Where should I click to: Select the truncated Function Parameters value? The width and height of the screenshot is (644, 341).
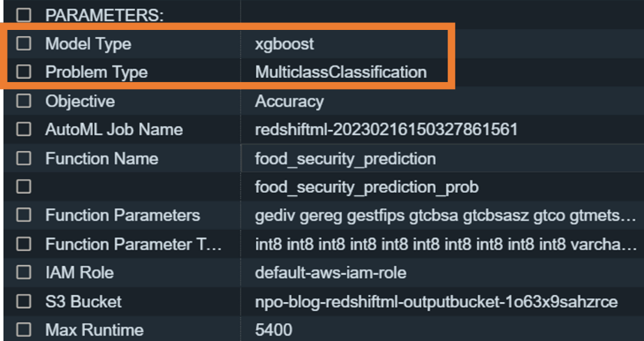pyautogui.click(x=445, y=216)
